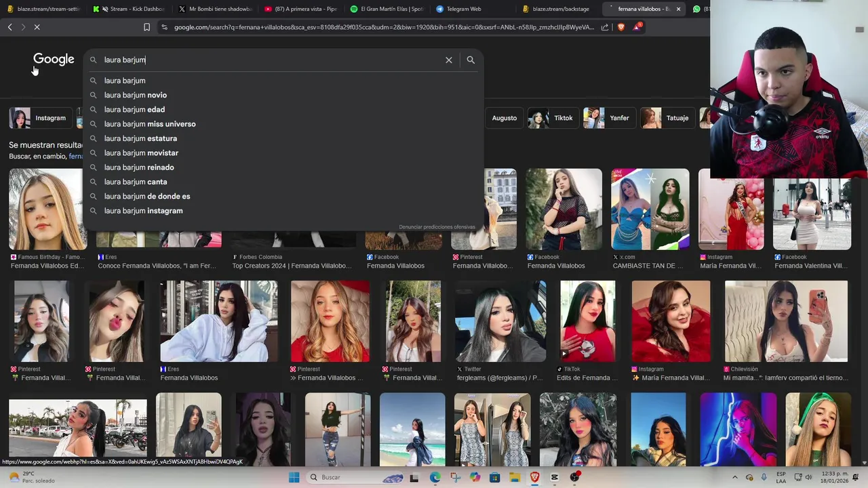Switch to the Mr Bombi tiene shadowban tab
This screenshot has width=868, height=488.
(216, 9)
